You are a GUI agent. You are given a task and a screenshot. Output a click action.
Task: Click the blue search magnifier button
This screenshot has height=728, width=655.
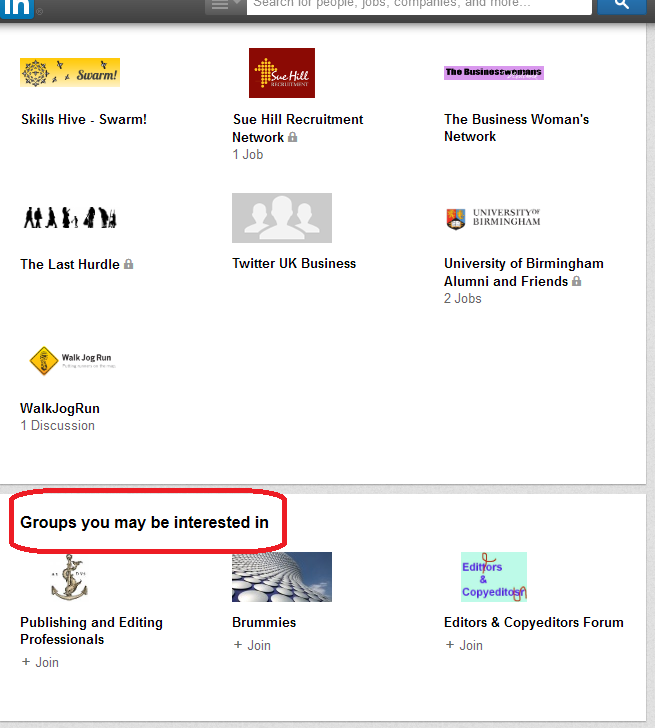coord(621,5)
